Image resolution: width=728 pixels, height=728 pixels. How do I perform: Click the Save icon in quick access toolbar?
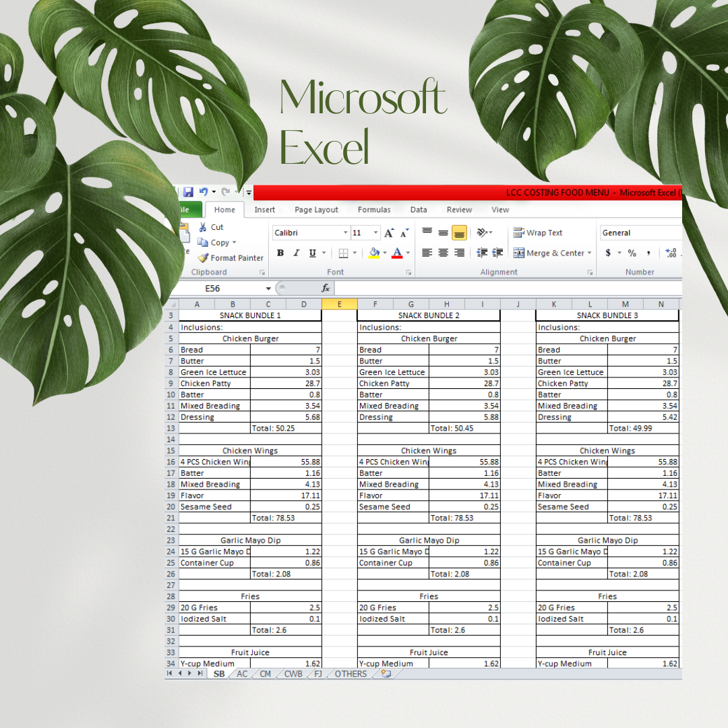(x=188, y=191)
